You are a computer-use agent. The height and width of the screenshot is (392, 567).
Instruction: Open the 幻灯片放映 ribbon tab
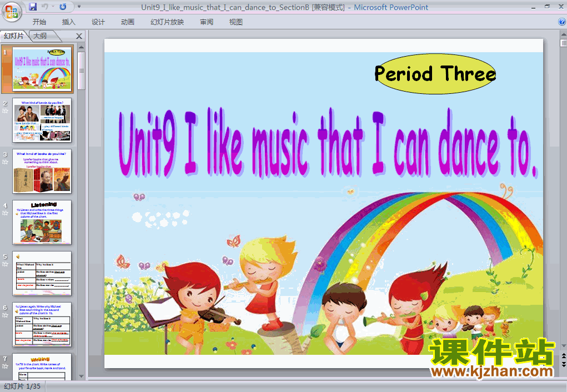coord(167,22)
